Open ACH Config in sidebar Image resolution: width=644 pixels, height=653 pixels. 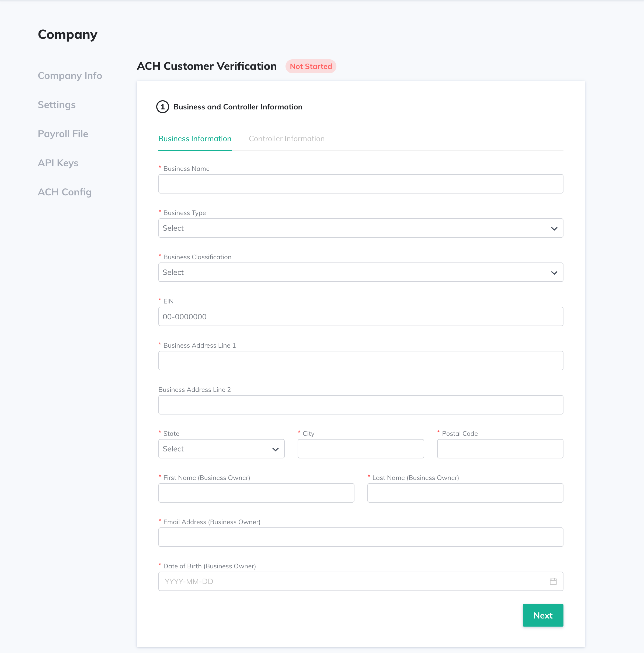(65, 192)
